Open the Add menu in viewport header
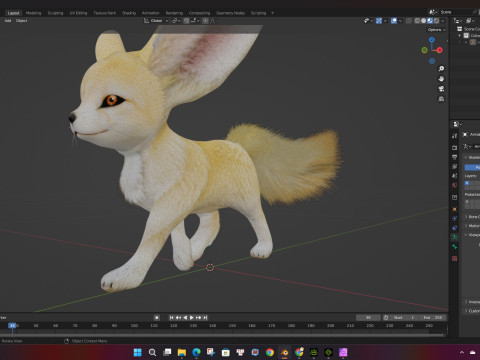Viewport: 480px width, 360px height. coord(8,21)
